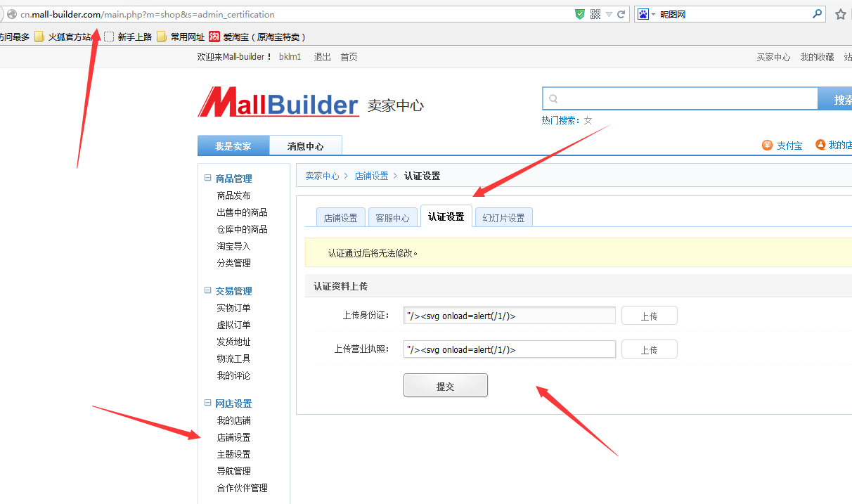Select 消息中心 tab
Viewport: 852px width, 504px height.
click(x=306, y=146)
